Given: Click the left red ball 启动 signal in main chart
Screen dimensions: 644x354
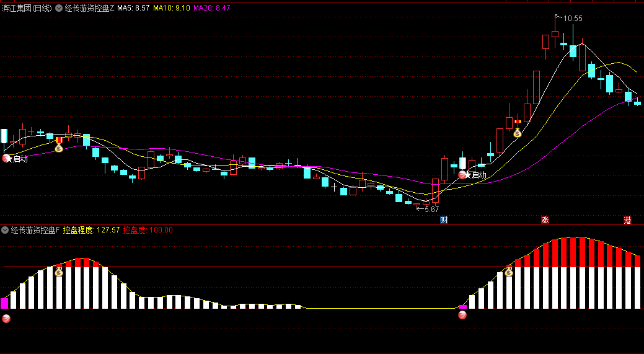Looking at the screenshot, I should pos(7,158).
